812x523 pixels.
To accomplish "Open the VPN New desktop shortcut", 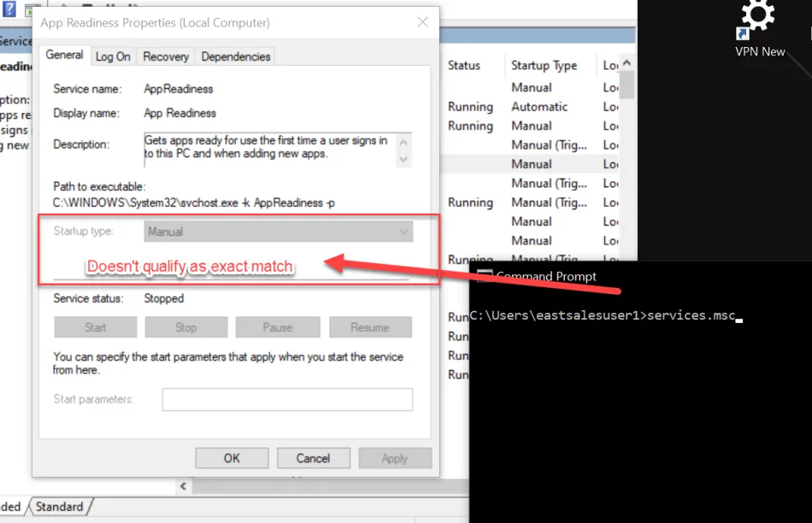I will (759, 30).
